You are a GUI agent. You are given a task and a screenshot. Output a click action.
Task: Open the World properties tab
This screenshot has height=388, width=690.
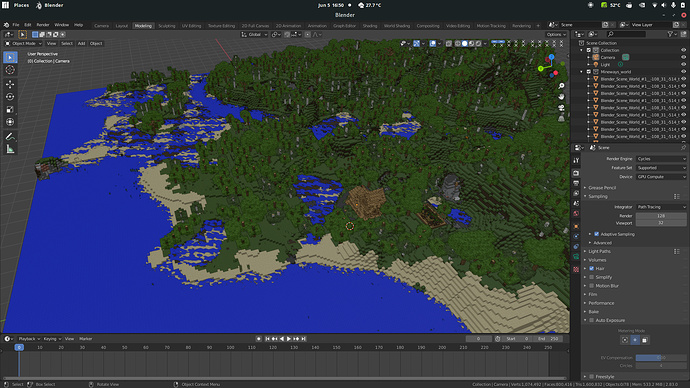pyautogui.click(x=576, y=214)
